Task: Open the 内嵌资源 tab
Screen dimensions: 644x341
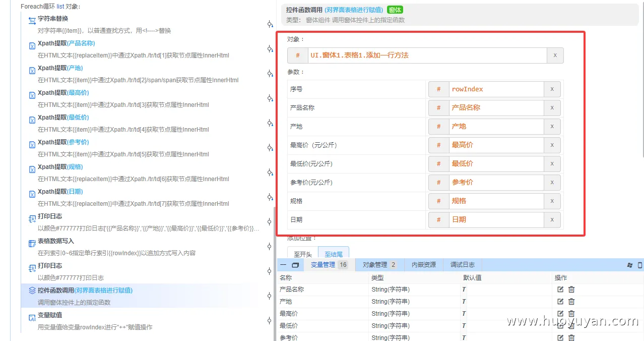Action: click(x=424, y=265)
